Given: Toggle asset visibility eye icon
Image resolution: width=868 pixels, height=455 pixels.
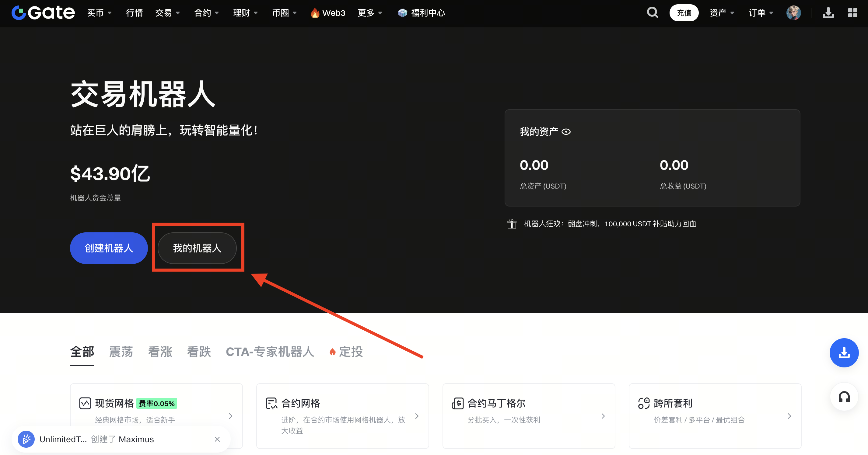Looking at the screenshot, I should tap(566, 132).
